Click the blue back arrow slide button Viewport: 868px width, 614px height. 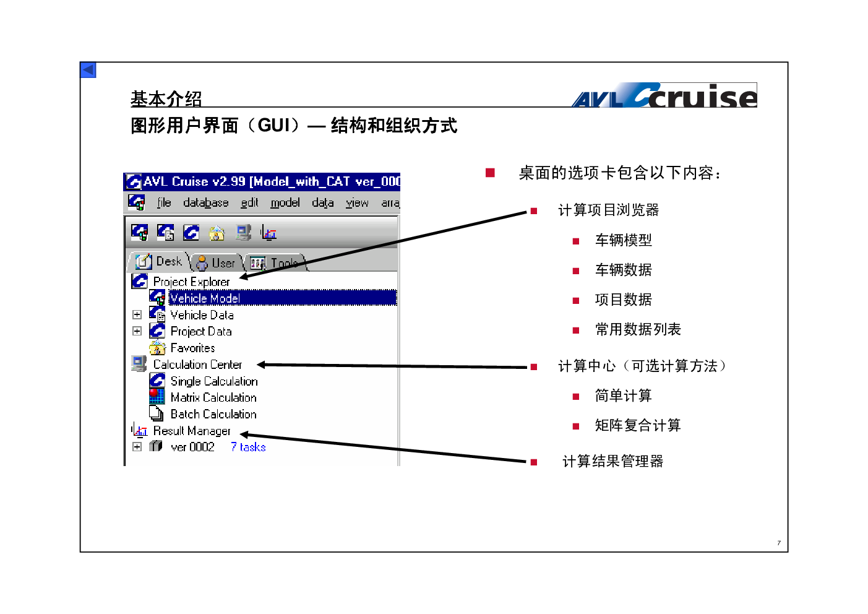click(x=88, y=70)
